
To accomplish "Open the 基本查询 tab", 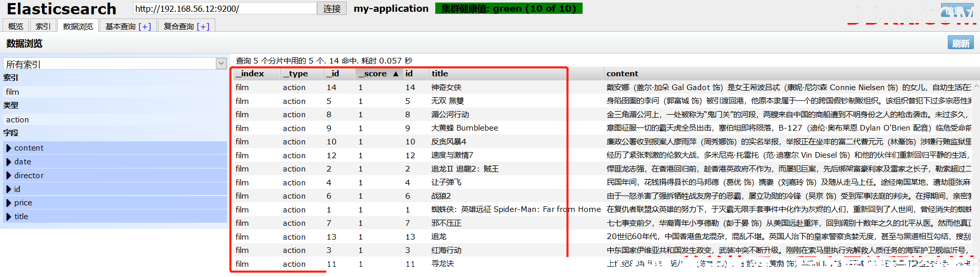I will pyautogui.click(x=120, y=26).
